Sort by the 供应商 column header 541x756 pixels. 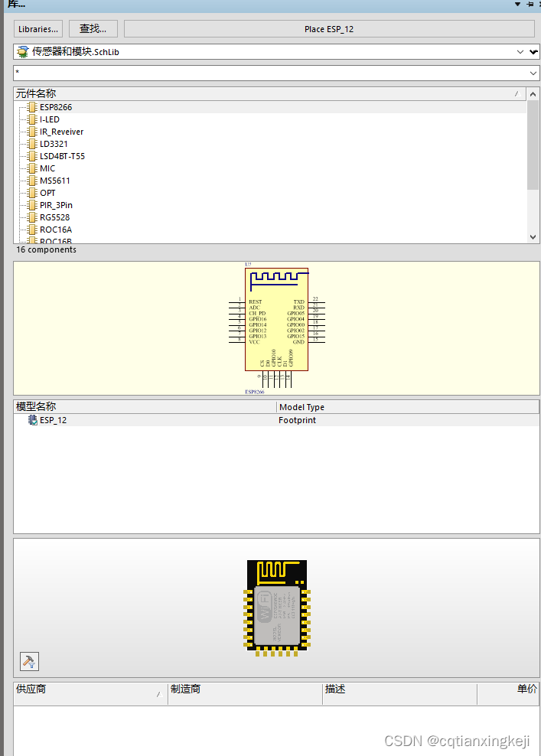tap(90, 694)
